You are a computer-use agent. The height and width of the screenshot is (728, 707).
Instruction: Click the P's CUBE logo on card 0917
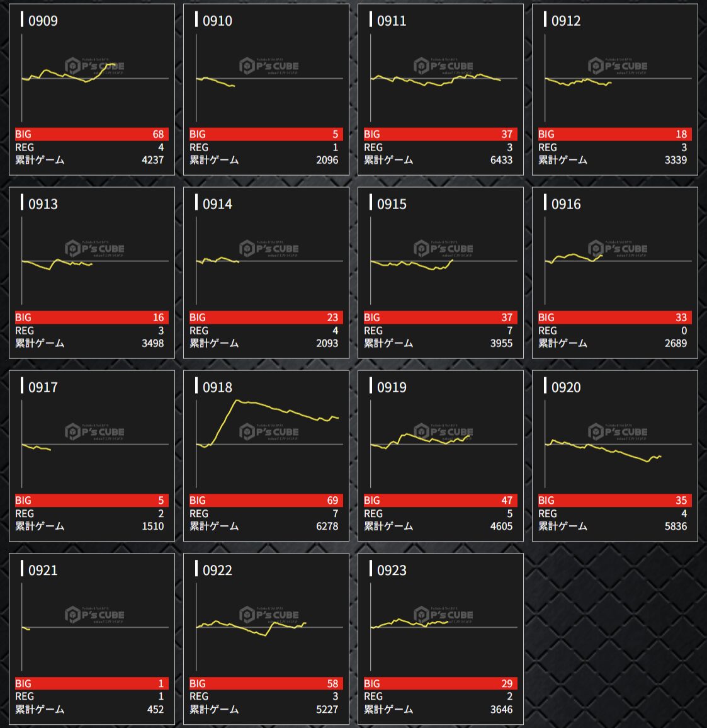94,432
